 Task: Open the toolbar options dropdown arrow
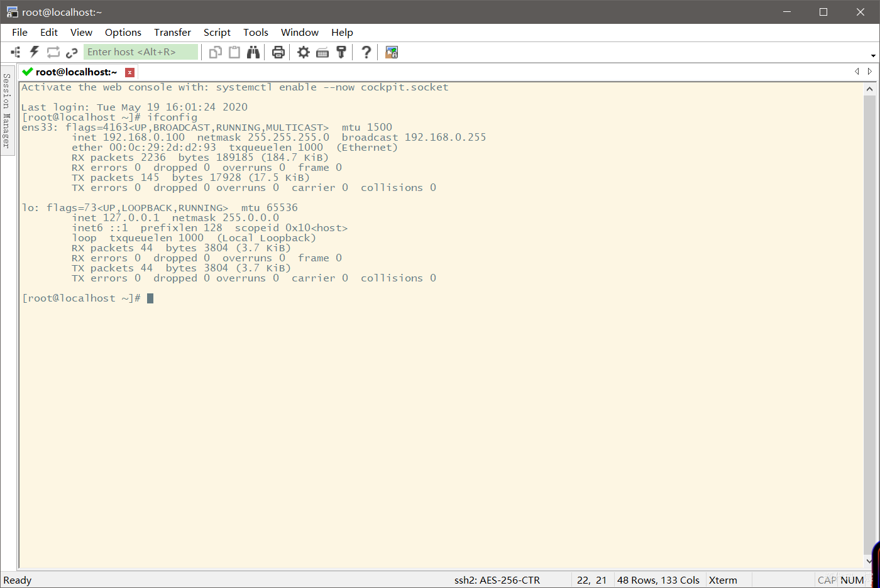point(873,55)
